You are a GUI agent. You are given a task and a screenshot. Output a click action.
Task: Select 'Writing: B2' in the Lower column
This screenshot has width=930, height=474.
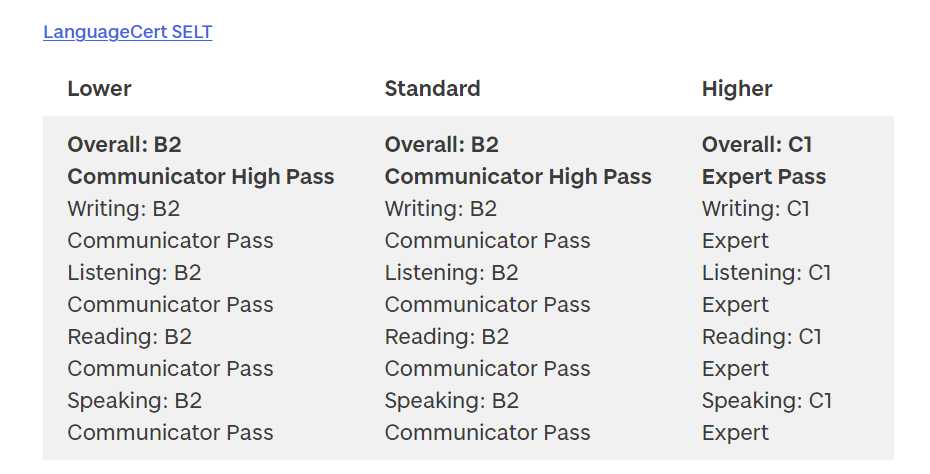[x=123, y=209]
